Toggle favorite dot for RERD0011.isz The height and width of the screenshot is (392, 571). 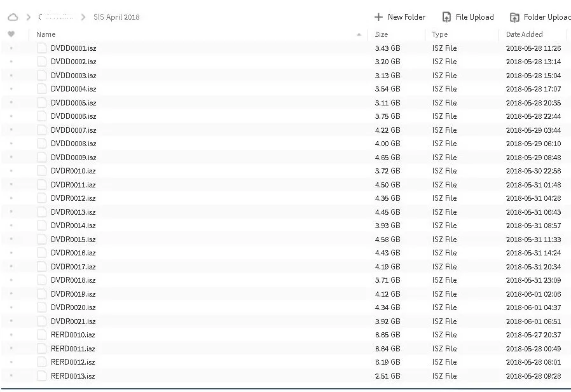point(11,348)
